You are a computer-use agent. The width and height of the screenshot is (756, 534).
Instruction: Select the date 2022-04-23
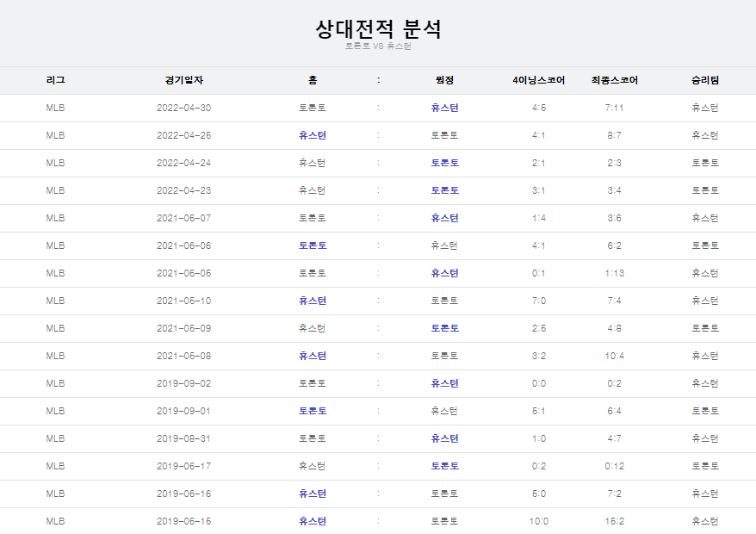pyautogui.click(x=184, y=190)
